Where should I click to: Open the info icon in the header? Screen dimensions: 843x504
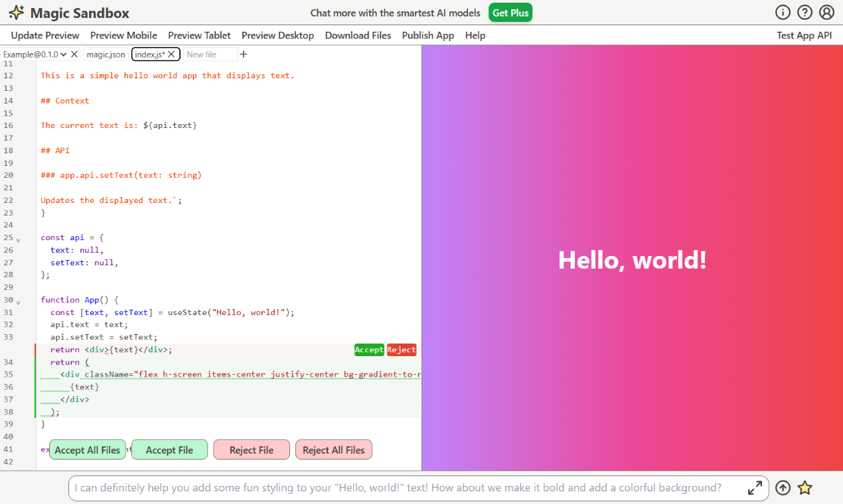(783, 13)
